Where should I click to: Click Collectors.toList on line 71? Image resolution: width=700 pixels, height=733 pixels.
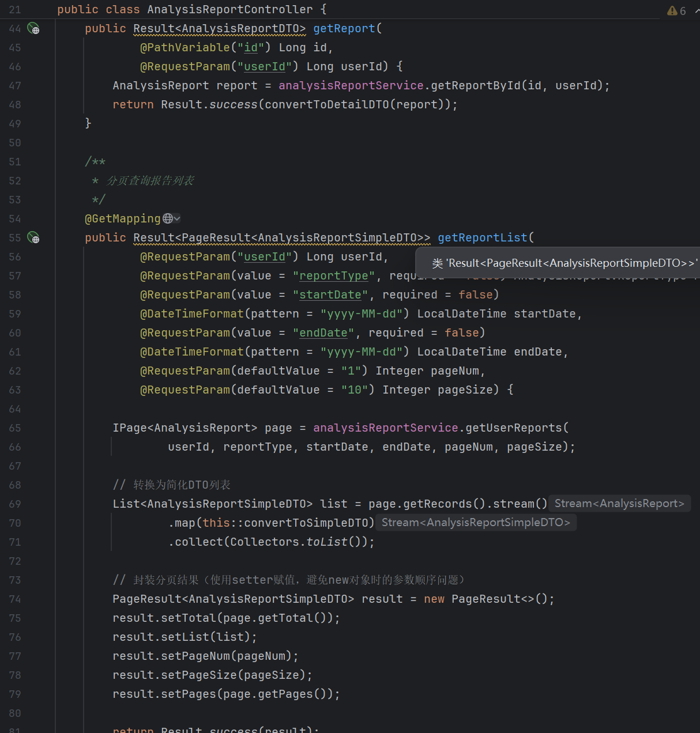(x=289, y=542)
